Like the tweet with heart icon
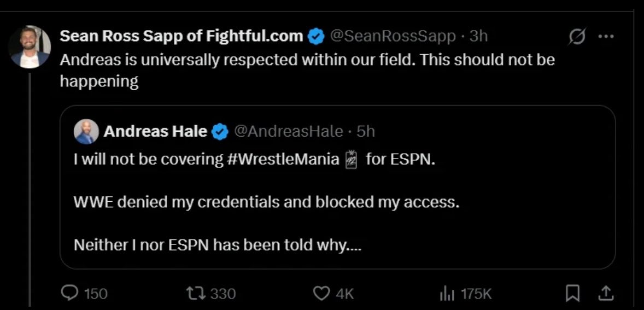644x310 pixels. tap(321, 293)
